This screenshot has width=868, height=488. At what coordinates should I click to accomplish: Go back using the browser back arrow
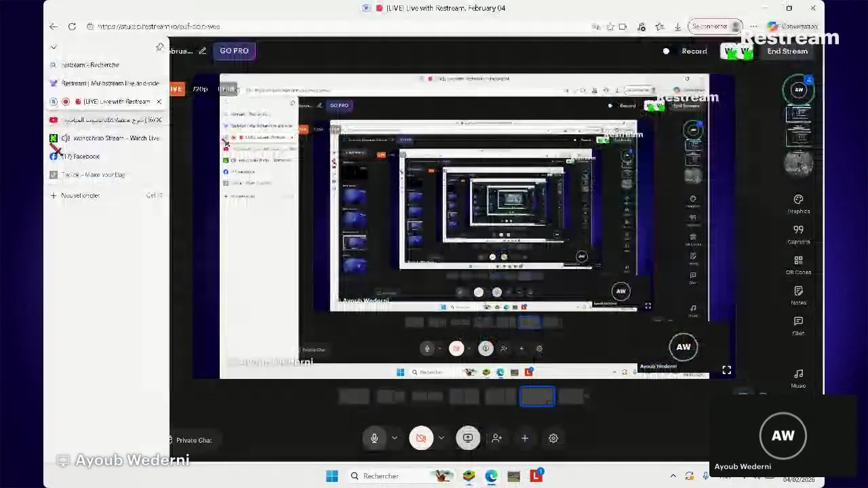pos(54,26)
